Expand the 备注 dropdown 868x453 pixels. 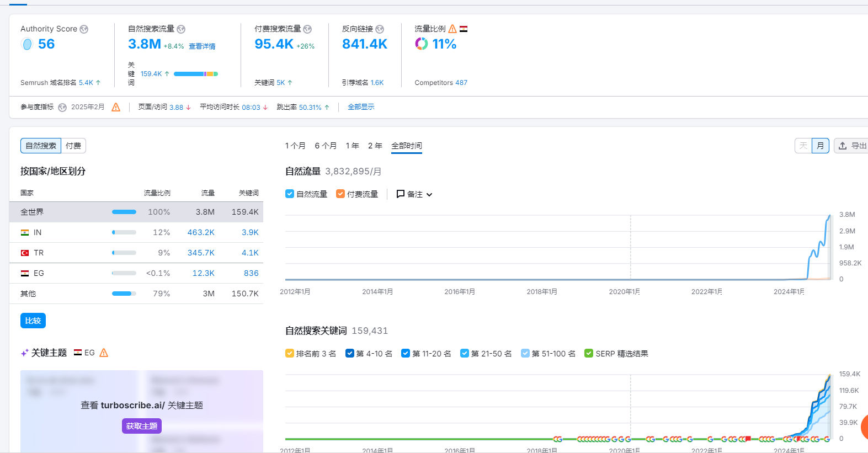coord(414,194)
